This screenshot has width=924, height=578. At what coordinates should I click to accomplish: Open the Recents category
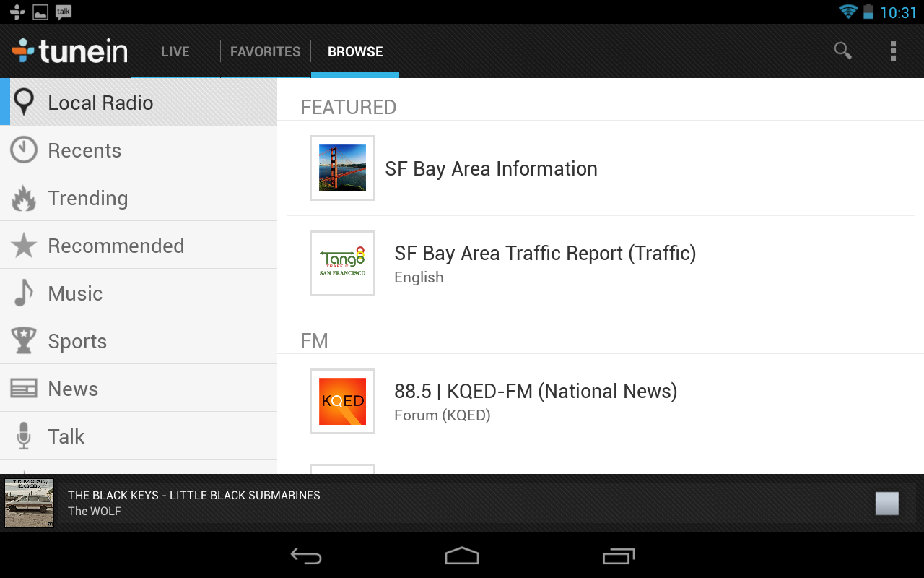(139, 150)
